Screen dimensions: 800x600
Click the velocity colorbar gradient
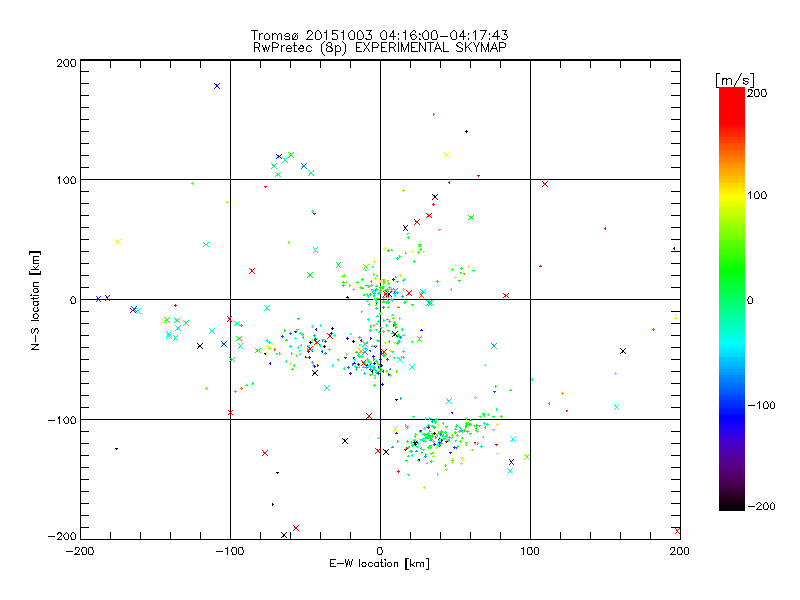pyautogui.click(x=732, y=299)
